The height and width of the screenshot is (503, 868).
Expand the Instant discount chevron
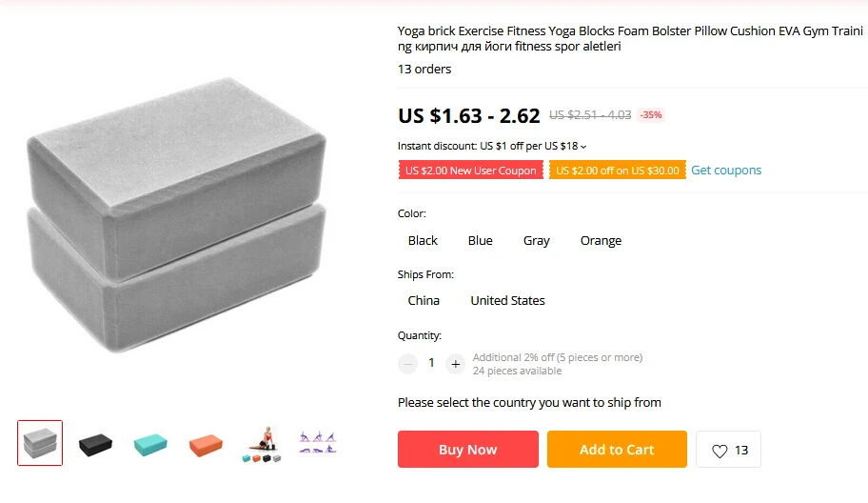[x=583, y=147]
